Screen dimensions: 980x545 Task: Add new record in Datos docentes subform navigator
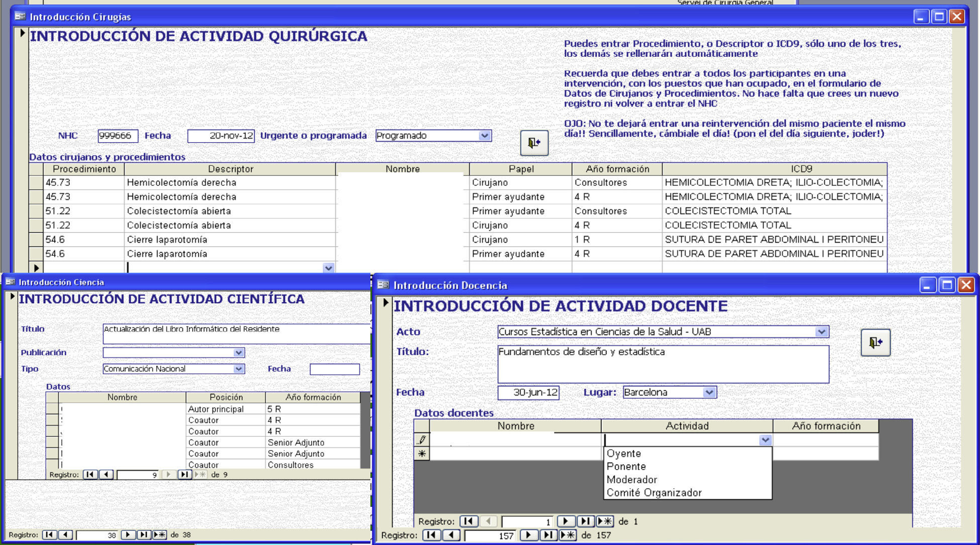pyautogui.click(x=604, y=521)
